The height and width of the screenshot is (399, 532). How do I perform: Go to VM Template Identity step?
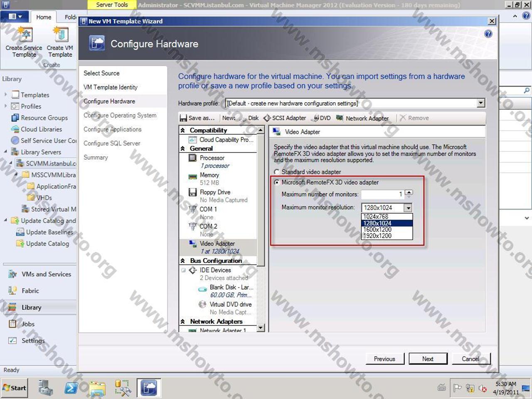click(111, 87)
